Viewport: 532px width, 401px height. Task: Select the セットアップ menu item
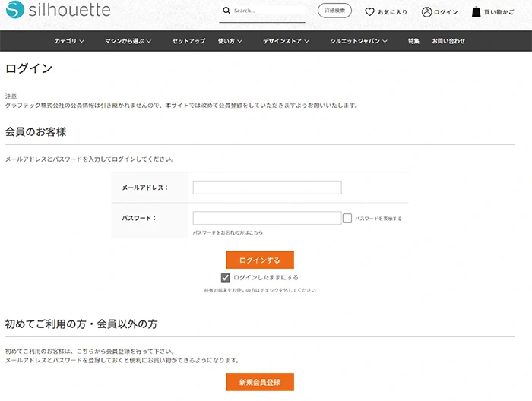(x=188, y=41)
